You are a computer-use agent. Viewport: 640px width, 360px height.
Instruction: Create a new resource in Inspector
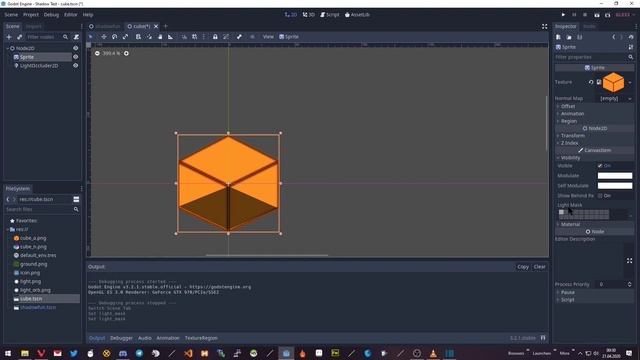(558, 37)
